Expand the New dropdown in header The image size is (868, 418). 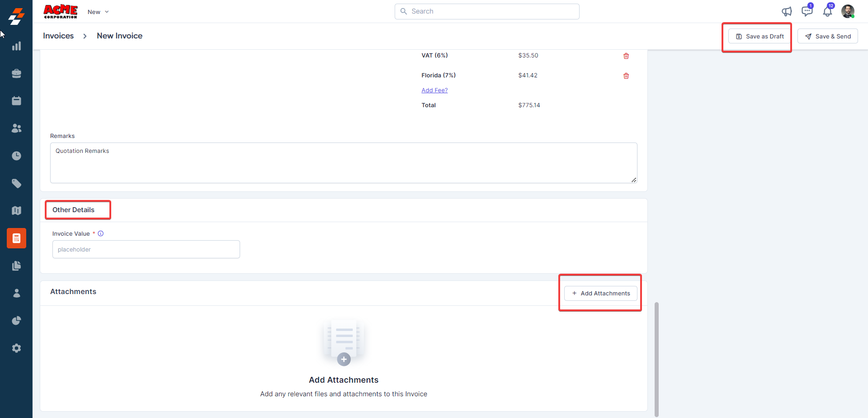point(98,12)
